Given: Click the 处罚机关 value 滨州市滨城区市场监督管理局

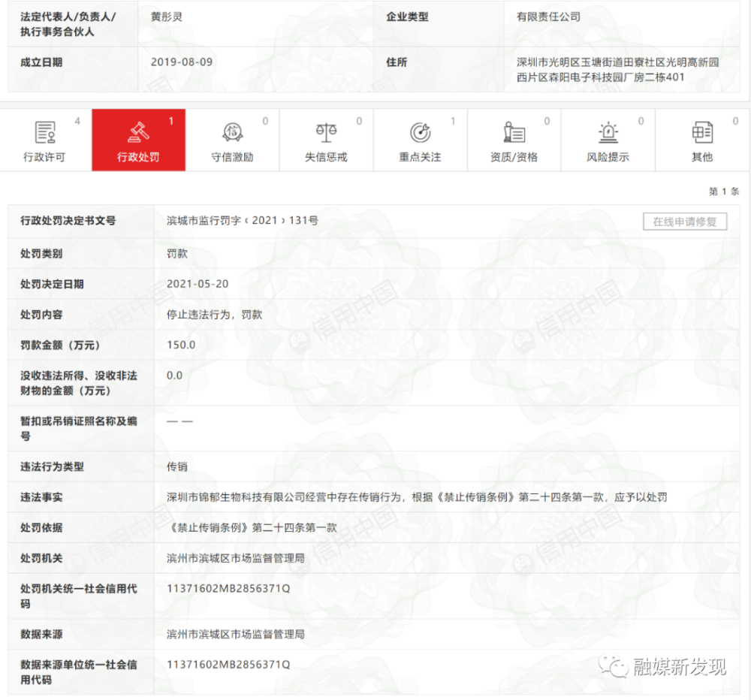Looking at the screenshot, I should click(x=236, y=558).
